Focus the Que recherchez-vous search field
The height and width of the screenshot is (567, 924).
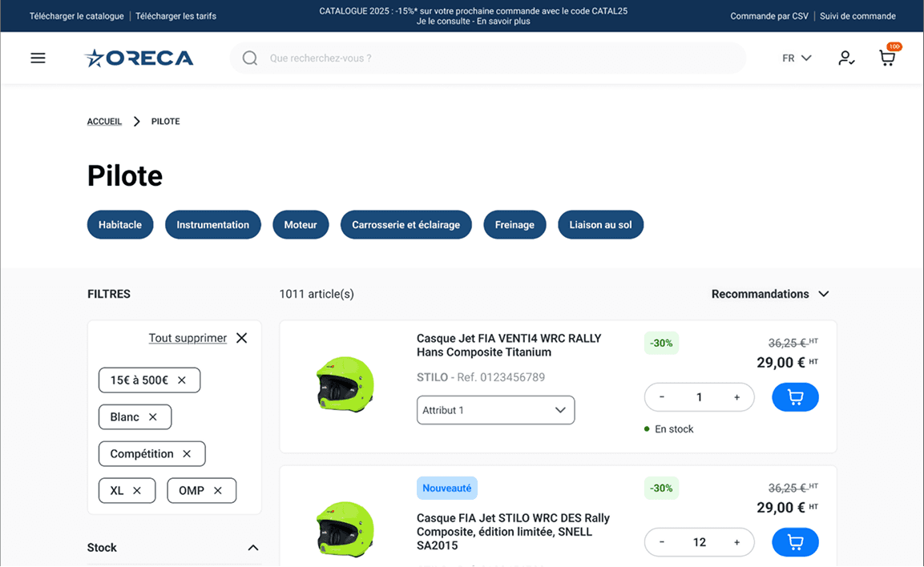(x=488, y=58)
